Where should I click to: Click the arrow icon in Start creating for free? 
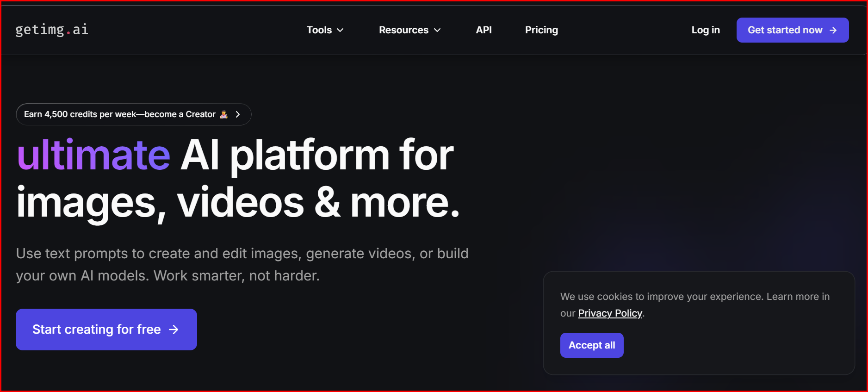point(174,330)
